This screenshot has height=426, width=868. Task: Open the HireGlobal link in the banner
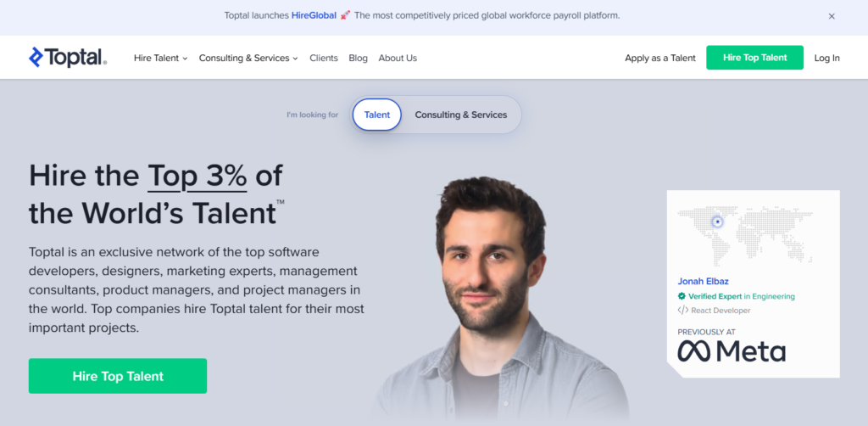(x=314, y=15)
